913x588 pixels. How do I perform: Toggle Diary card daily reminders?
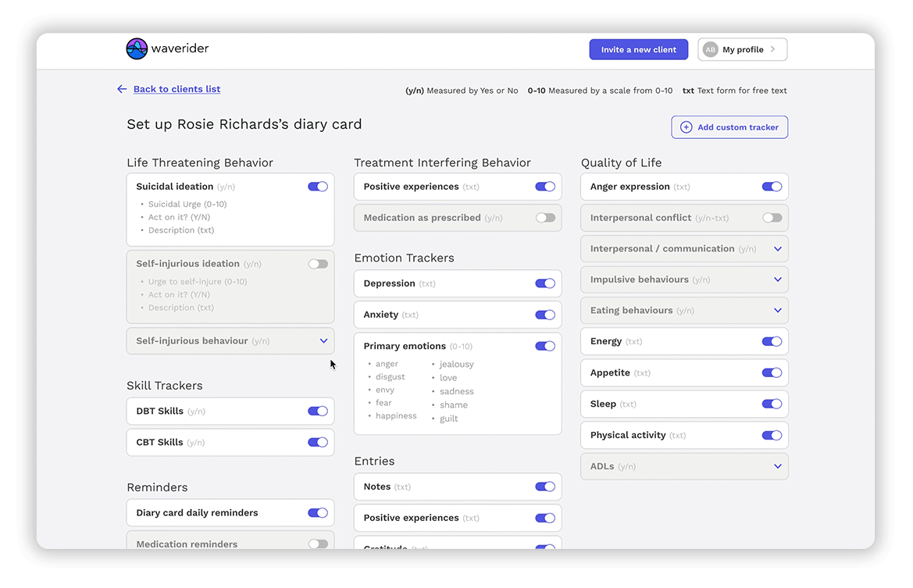pyautogui.click(x=318, y=513)
